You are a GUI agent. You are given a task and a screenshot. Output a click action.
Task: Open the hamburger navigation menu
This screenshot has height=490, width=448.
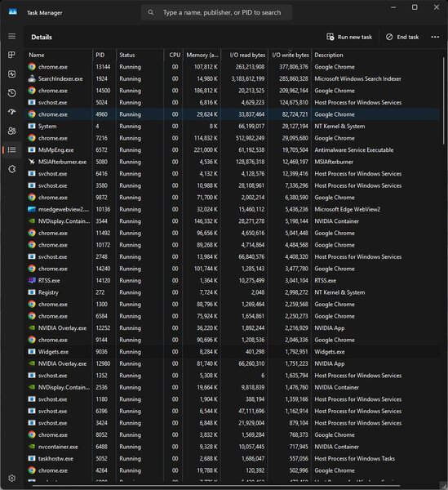[12, 36]
